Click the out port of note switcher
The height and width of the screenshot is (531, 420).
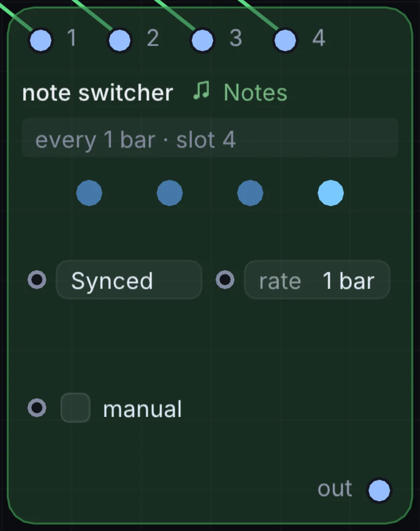pyautogui.click(x=379, y=490)
